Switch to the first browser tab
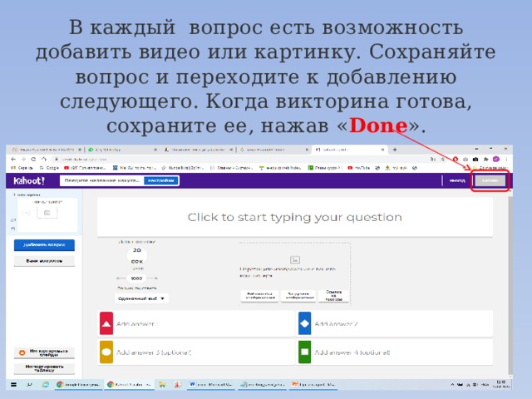 pos(47,150)
